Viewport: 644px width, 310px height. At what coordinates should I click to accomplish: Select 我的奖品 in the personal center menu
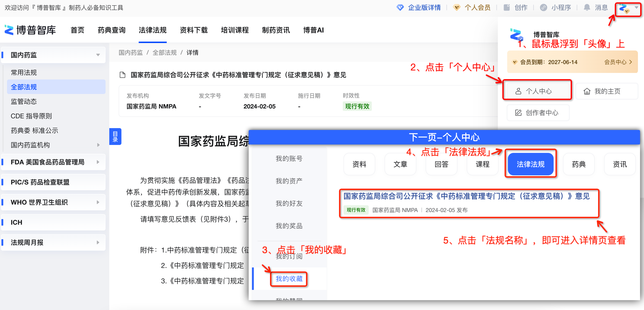(x=289, y=226)
